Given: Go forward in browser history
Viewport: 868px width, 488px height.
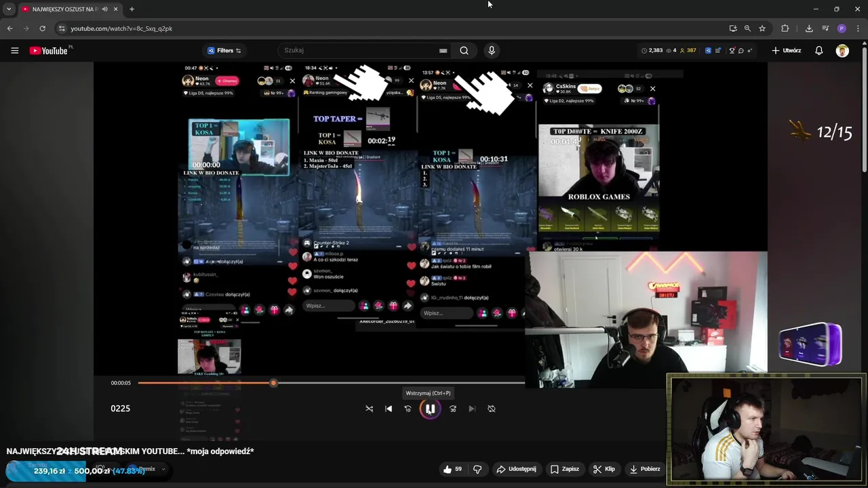Looking at the screenshot, I should click(26, 28).
